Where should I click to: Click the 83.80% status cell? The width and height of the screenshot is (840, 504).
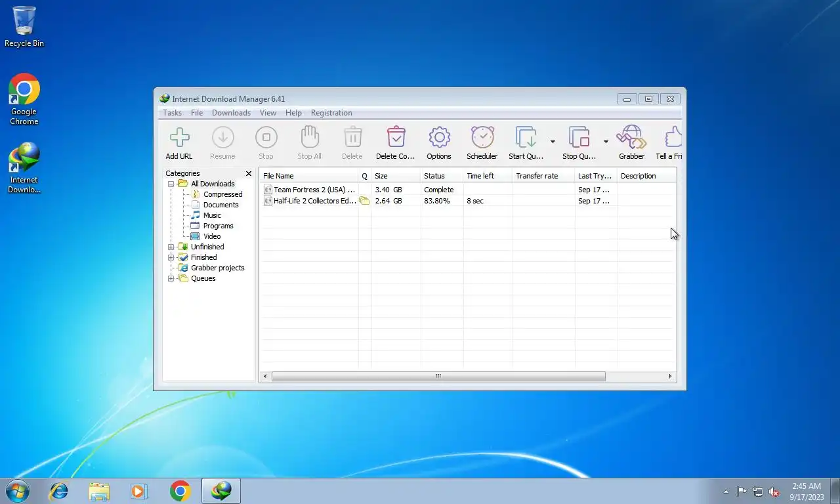[437, 201]
